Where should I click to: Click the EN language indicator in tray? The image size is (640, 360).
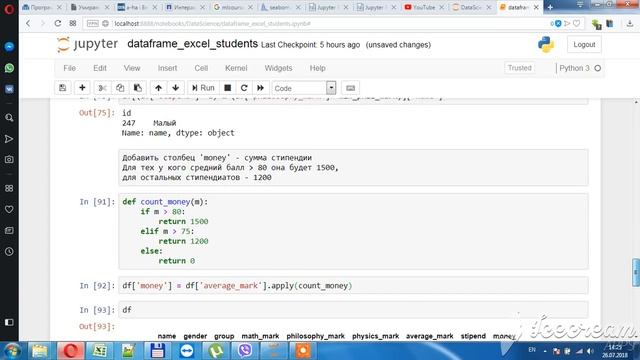pos(532,350)
